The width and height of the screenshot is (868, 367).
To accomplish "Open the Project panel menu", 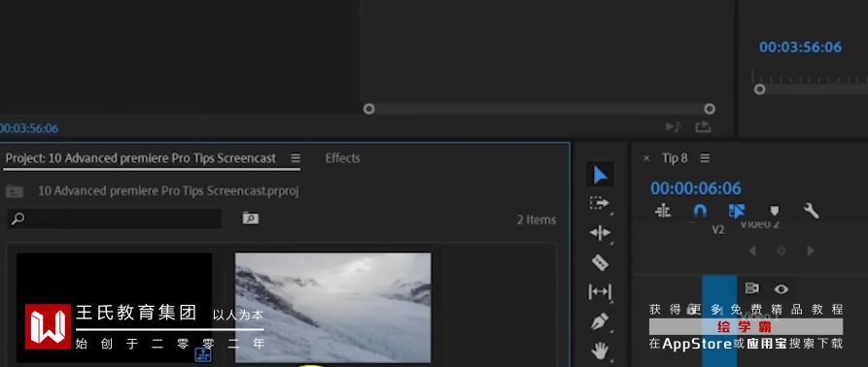I will tap(295, 158).
